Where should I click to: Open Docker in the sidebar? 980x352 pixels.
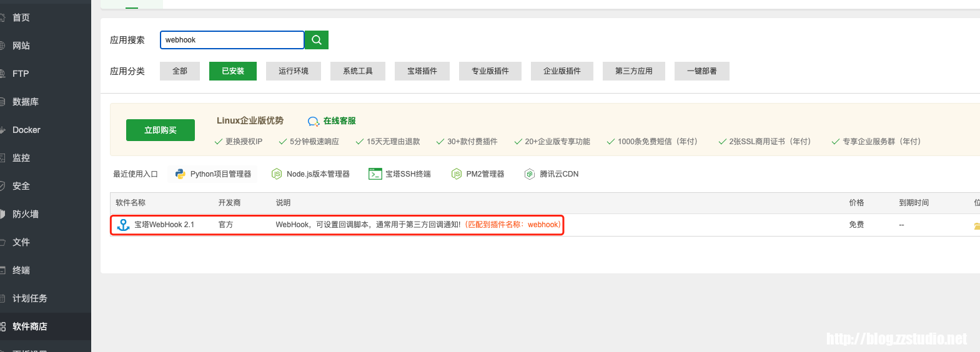click(x=45, y=130)
